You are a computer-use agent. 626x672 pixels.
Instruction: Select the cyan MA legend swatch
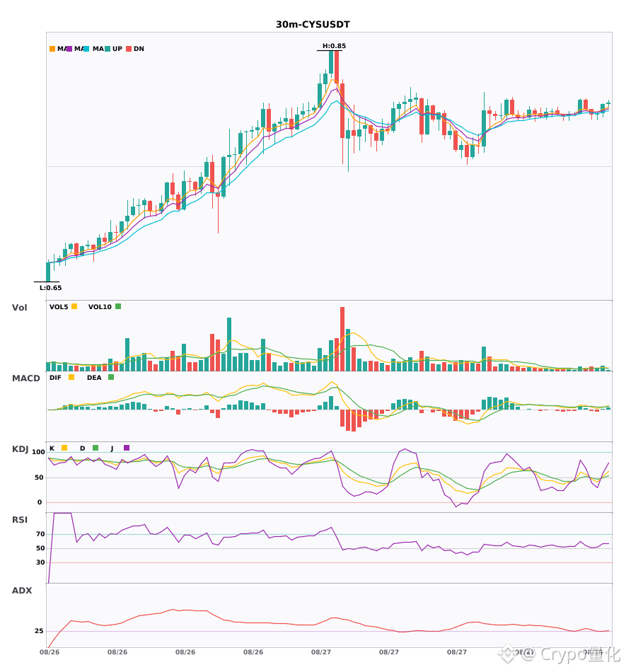pyautogui.click(x=86, y=49)
